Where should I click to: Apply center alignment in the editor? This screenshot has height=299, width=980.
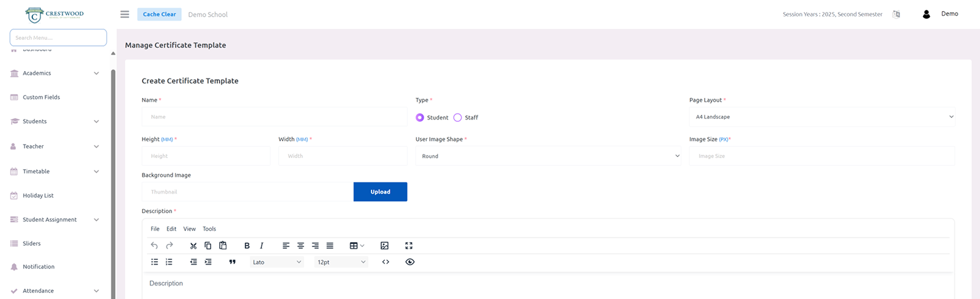point(301,246)
